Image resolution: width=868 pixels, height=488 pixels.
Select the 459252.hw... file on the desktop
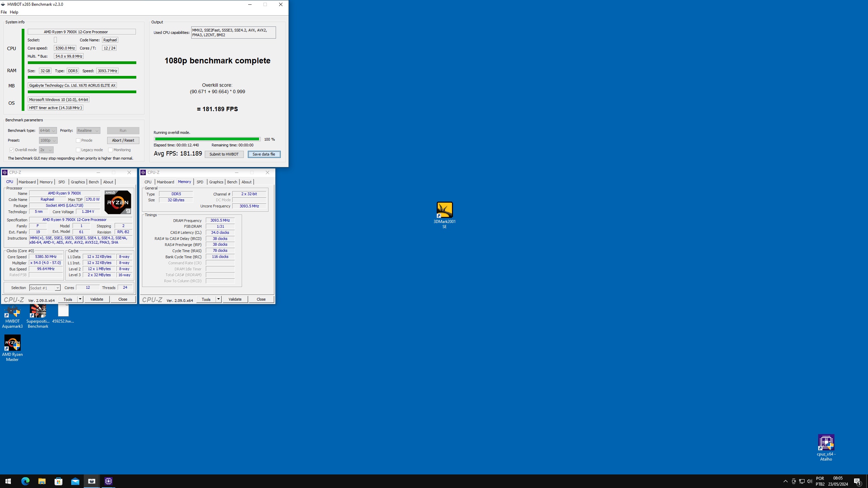coord(63,313)
